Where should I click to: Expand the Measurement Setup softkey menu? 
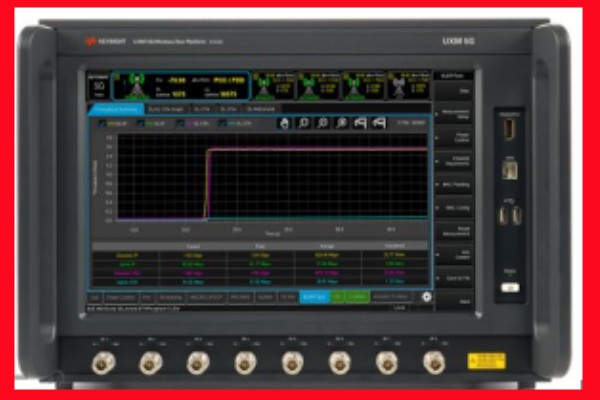pyautogui.click(x=460, y=112)
